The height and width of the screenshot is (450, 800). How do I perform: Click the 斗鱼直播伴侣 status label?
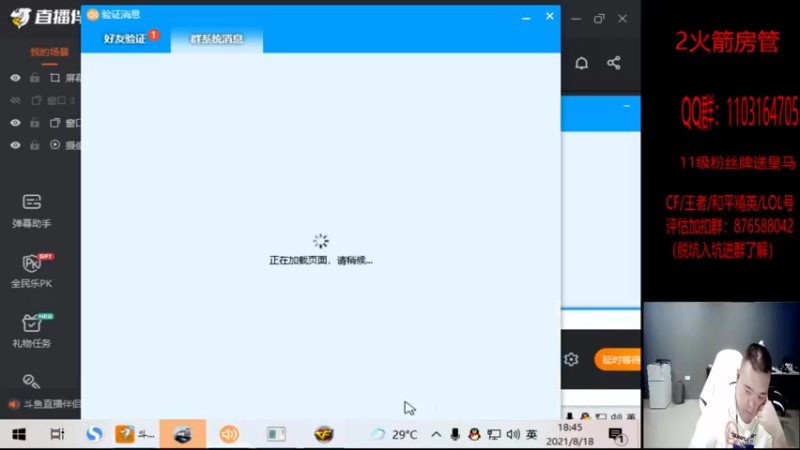51,404
